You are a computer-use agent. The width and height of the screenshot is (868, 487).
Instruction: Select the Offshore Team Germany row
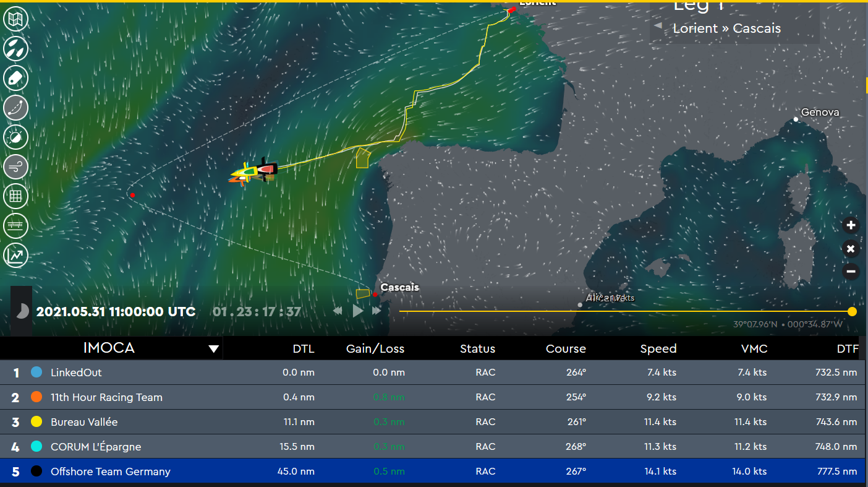point(433,472)
